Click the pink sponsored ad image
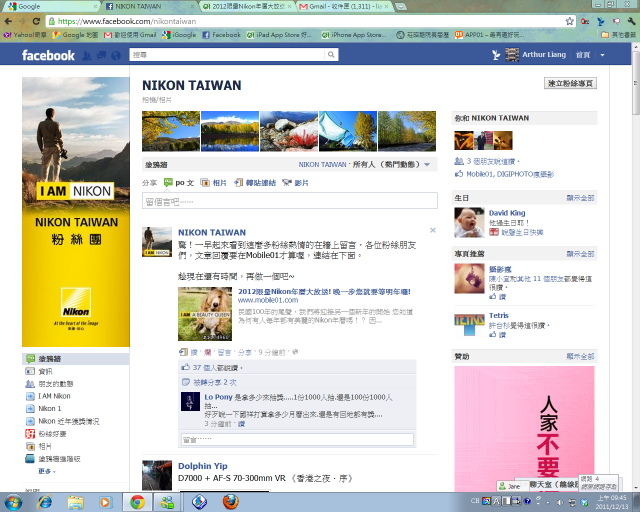 524,427
